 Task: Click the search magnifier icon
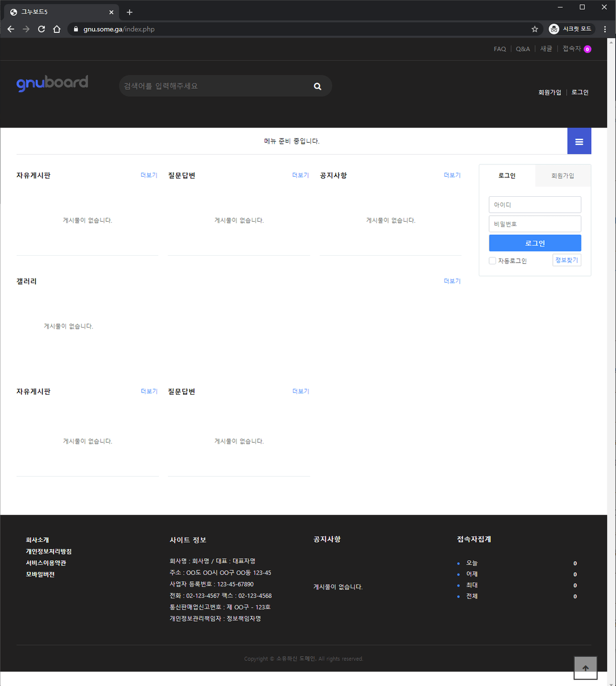[317, 86]
